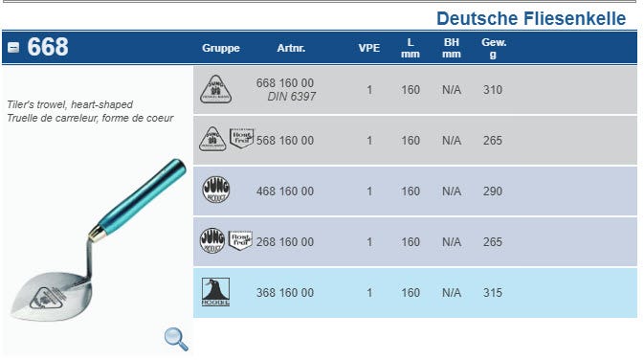Click Rostfrei badge in 268 160 00 row
This screenshot has height=360, width=644.
[x=240, y=240]
